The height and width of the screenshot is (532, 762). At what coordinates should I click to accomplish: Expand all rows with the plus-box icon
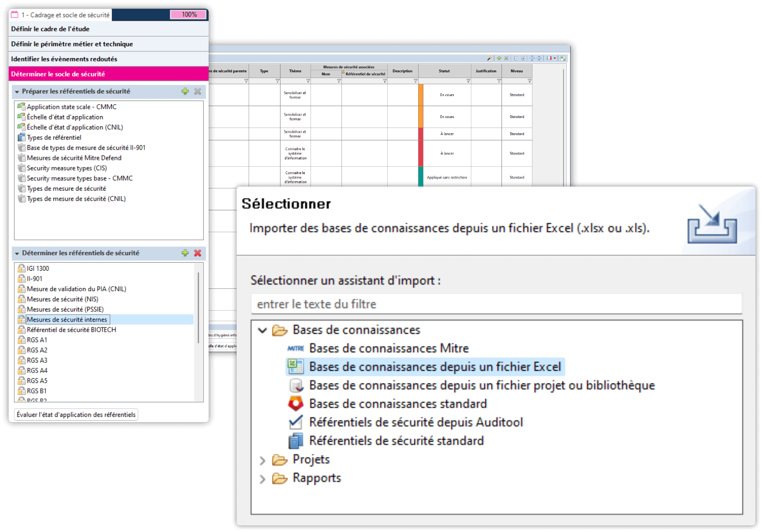[x=523, y=59]
